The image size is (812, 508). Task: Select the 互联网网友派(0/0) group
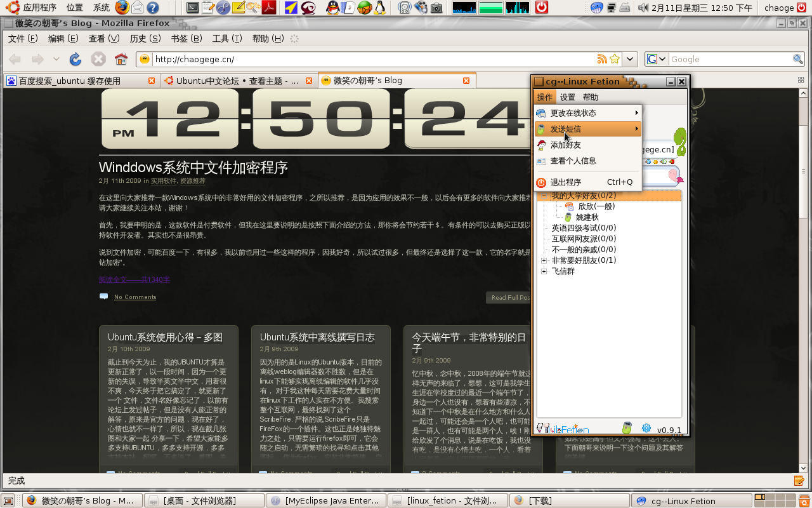pos(584,239)
